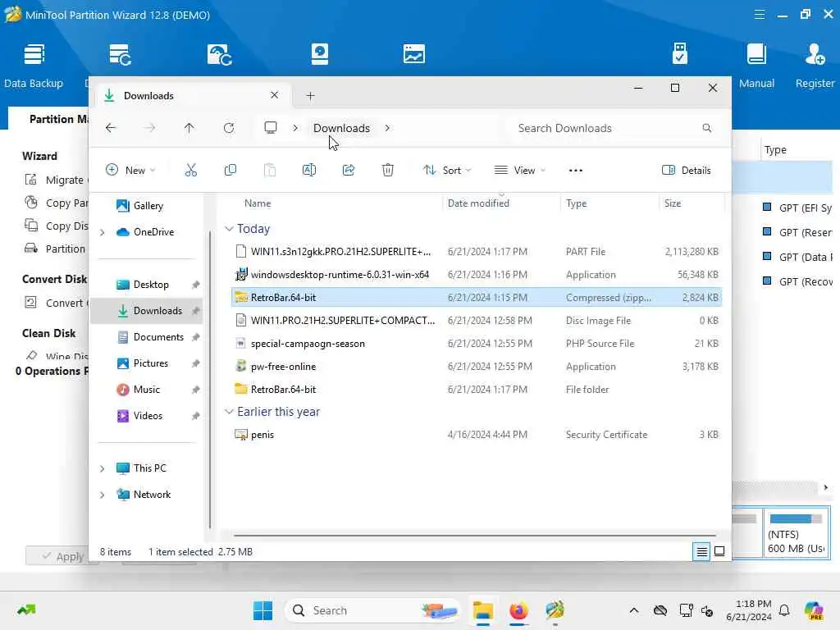Click the clock showing 1:18 PM
840x630 pixels.
pyautogui.click(x=753, y=604)
